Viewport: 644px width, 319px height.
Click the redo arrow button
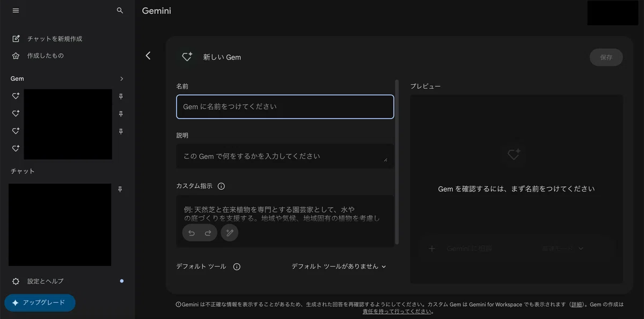[x=208, y=233]
